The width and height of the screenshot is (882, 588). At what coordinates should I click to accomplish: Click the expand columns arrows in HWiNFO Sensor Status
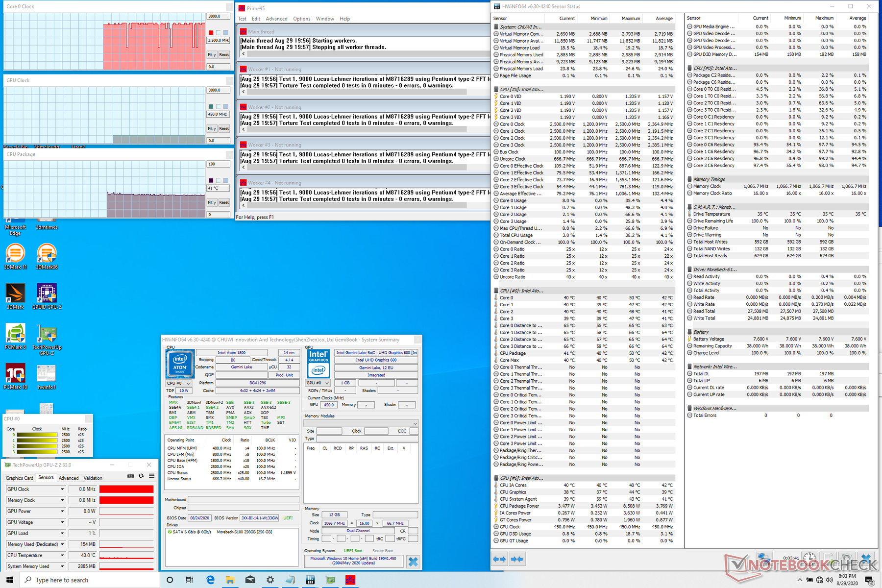(499, 559)
